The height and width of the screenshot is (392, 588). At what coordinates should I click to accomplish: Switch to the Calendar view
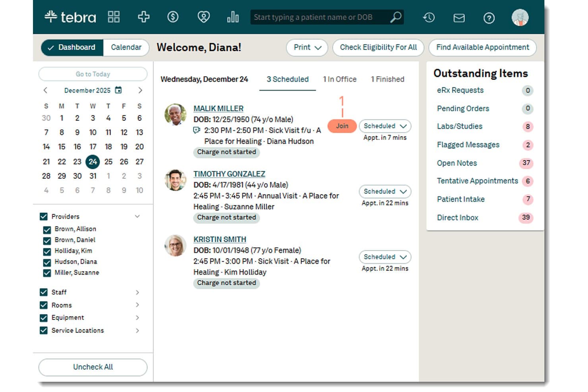[126, 47]
